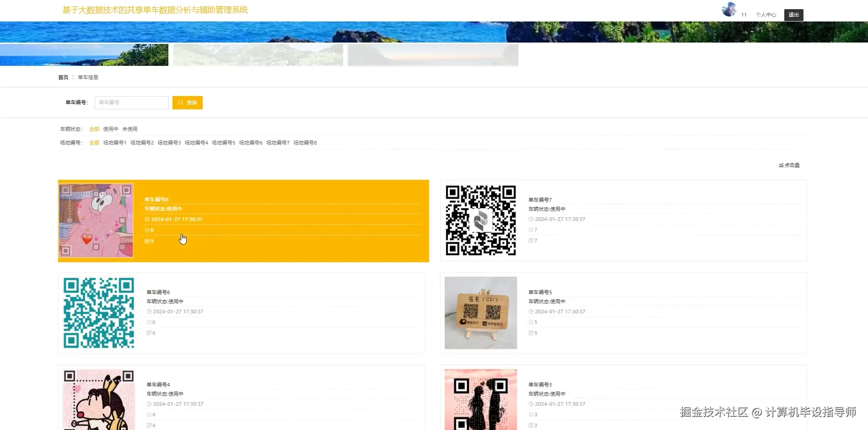Image resolution: width=868 pixels, height=430 pixels.
Task: Open the 单车编号8 cartoon QR thumbnail
Action: pos(96,220)
